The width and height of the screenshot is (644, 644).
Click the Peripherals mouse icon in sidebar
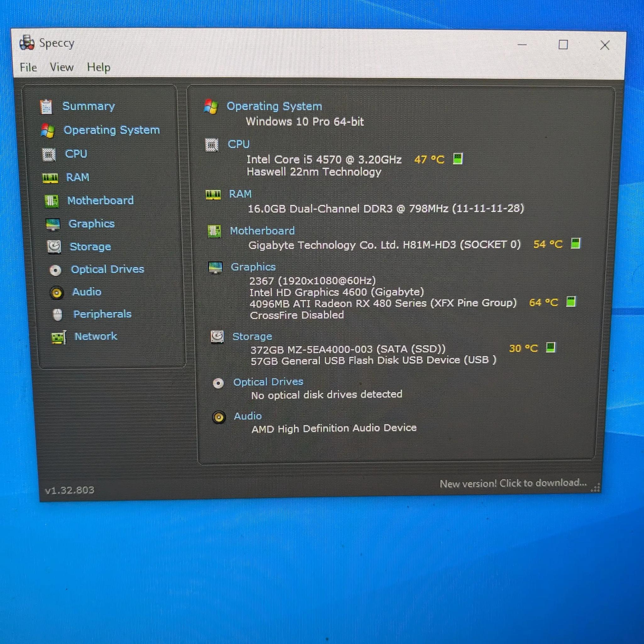click(58, 315)
